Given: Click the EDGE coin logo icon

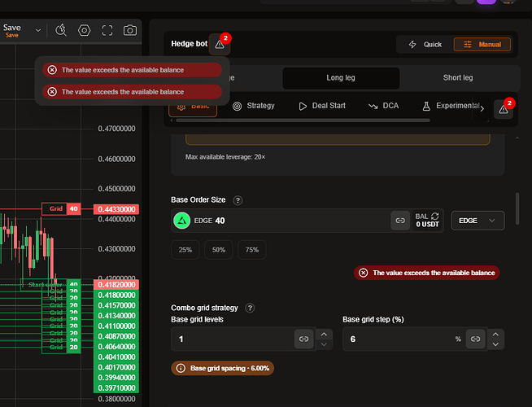Looking at the screenshot, I should pos(182,221).
